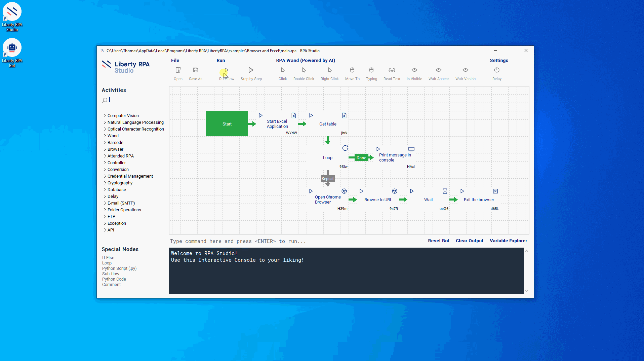This screenshot has height=361, width=644.
Task: Click the Wait Vanish eye icon
Action: (465, 70)
